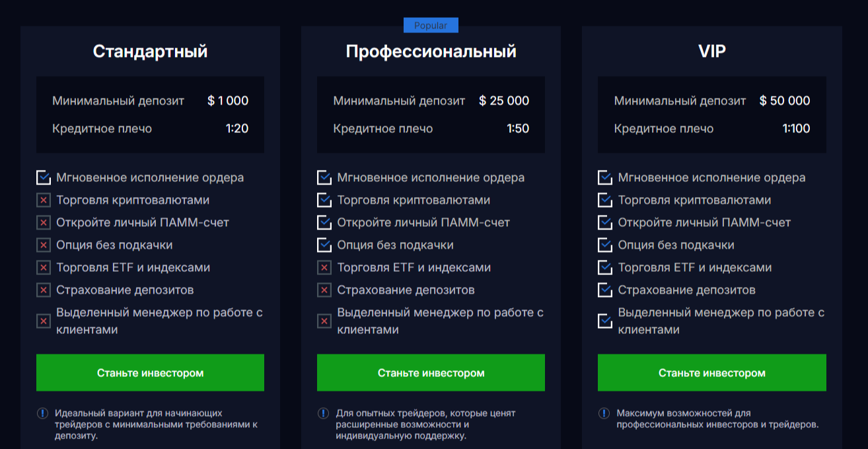Click the red X beside Выделенный менеджер in Стандартный
The height and width of the screenshot is (449, 868).
pos(44,321)
